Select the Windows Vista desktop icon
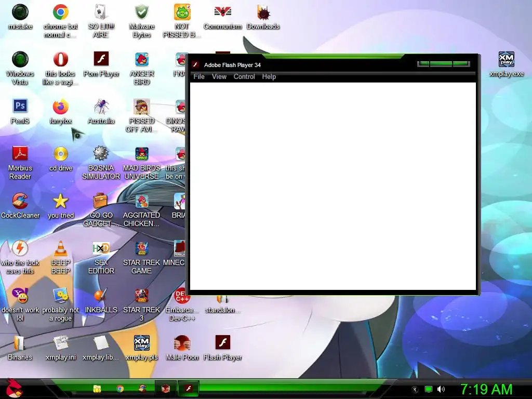 pyautogui.click(x=20, y=68)
